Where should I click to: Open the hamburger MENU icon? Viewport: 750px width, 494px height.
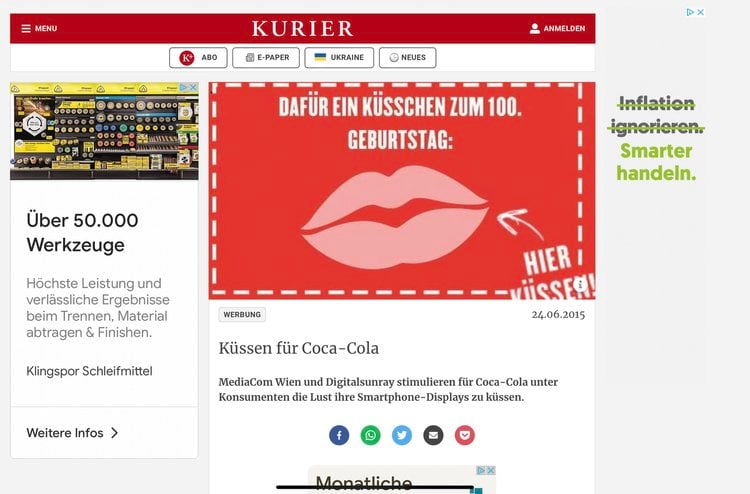26,29
